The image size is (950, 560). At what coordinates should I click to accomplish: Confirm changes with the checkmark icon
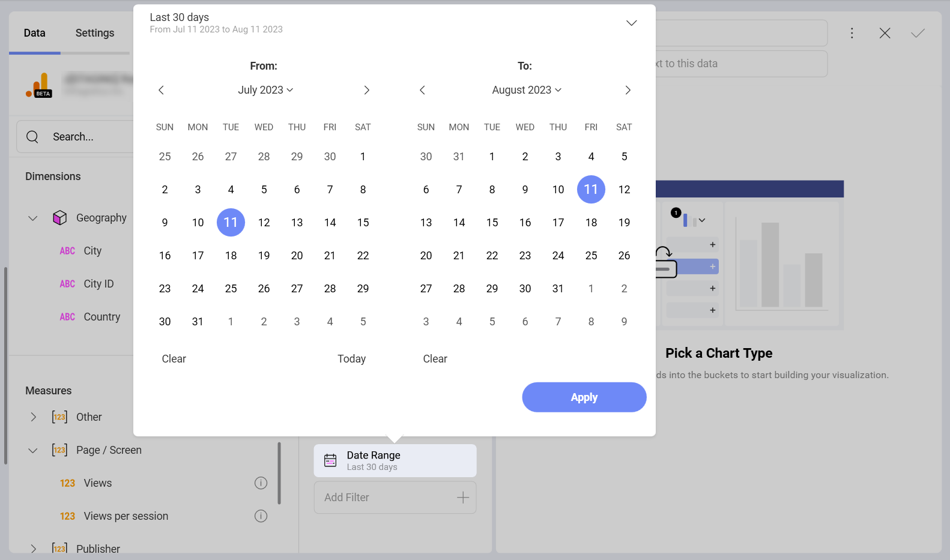point(918,33)
